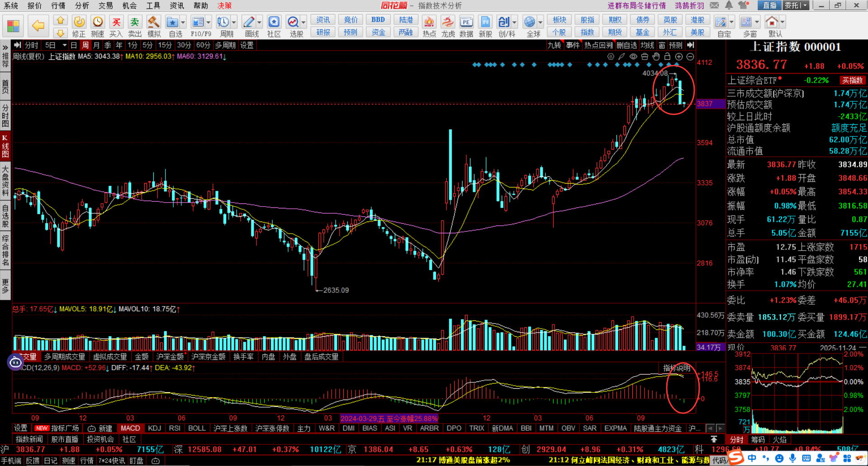Switch chart to 季 quarterly period
868x466 pixels.
108,45
